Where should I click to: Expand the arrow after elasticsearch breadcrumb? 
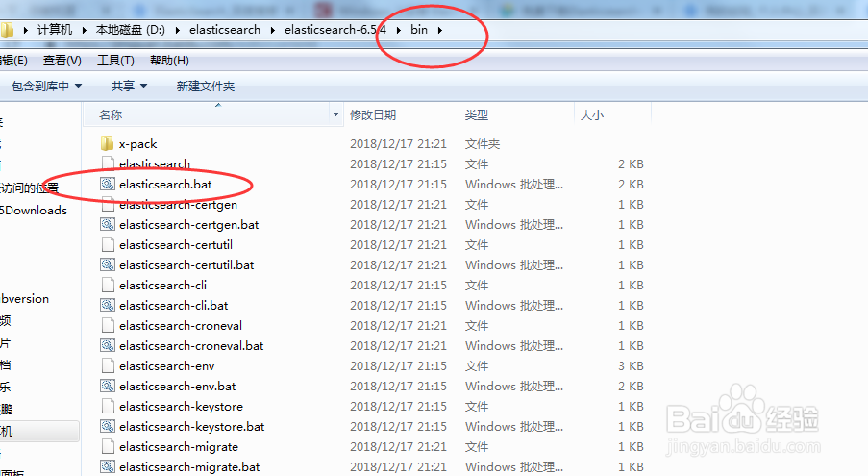pos(272,30)
